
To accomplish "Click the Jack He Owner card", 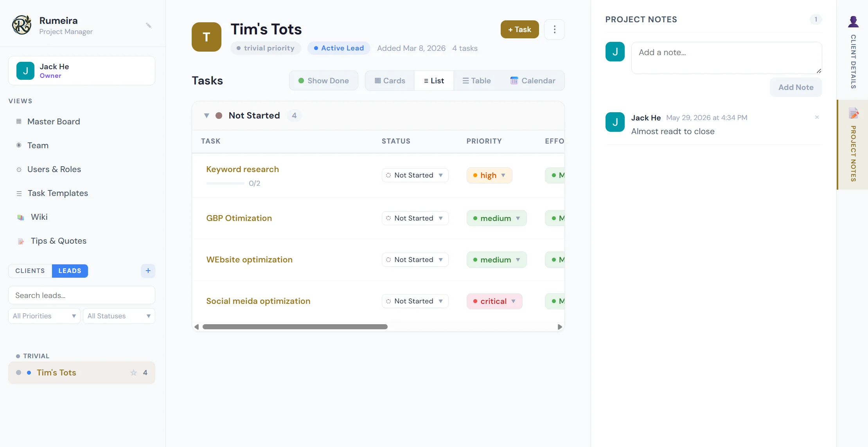I will pos(82,71).
